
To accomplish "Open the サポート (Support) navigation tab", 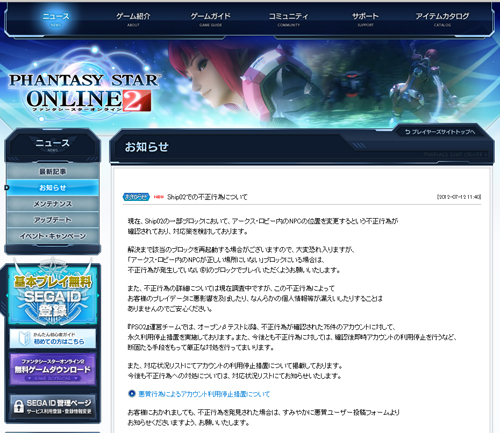I will 365,19.
